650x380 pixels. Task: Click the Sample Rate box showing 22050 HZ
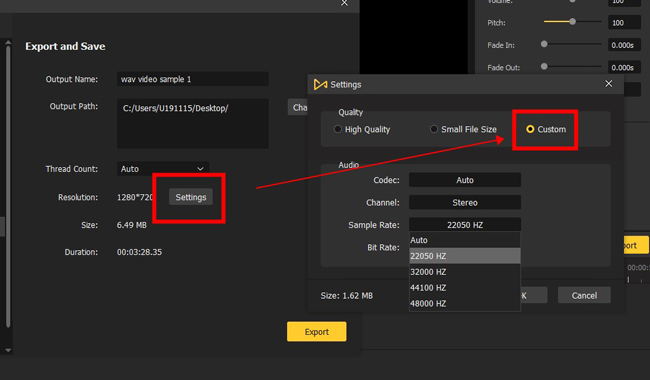pos(465,225)
